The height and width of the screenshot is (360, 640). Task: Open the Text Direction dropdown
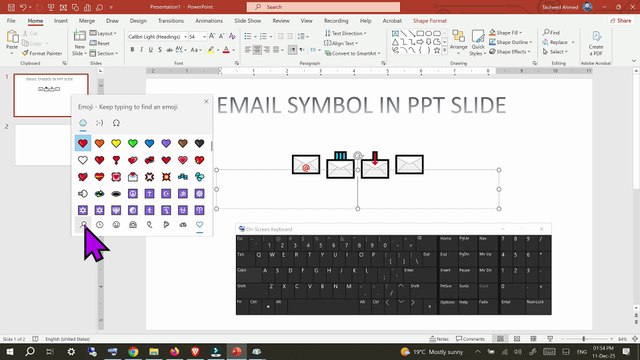click(x=346, y=33)
